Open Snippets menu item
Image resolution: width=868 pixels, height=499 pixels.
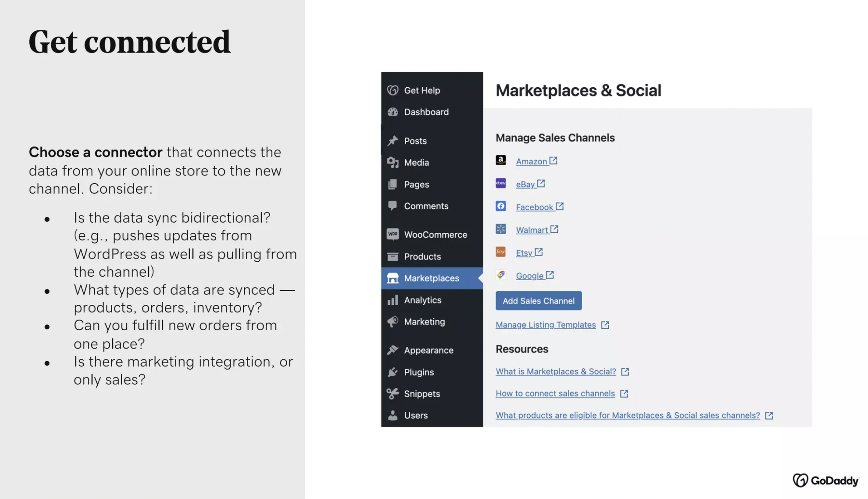(432, 394)
